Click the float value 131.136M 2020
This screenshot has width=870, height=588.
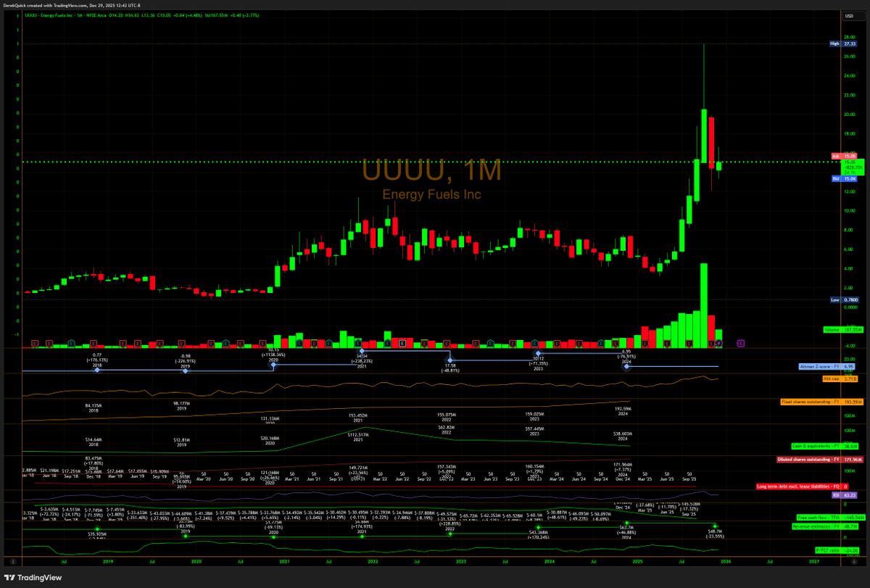click(269, 419)
